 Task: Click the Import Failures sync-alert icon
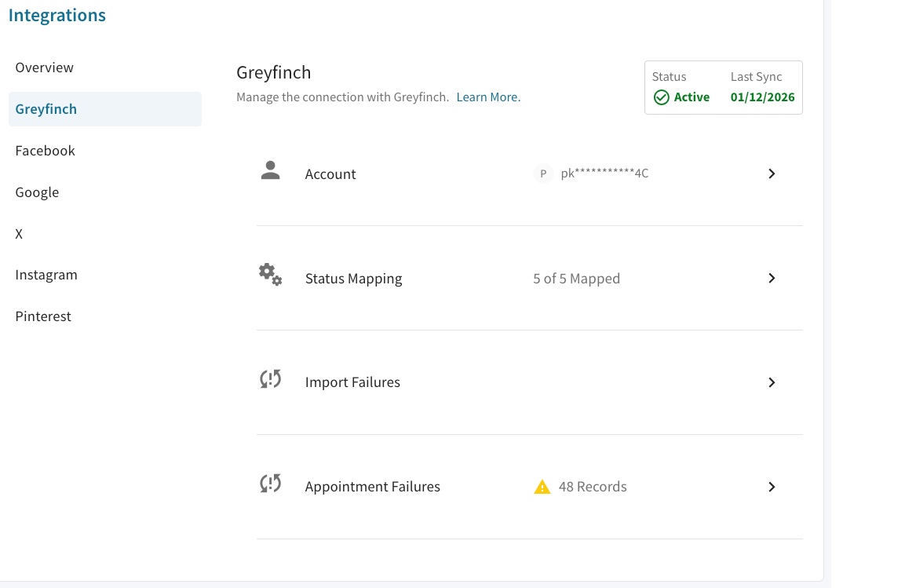pyautogui.click(x=271, y=379)
